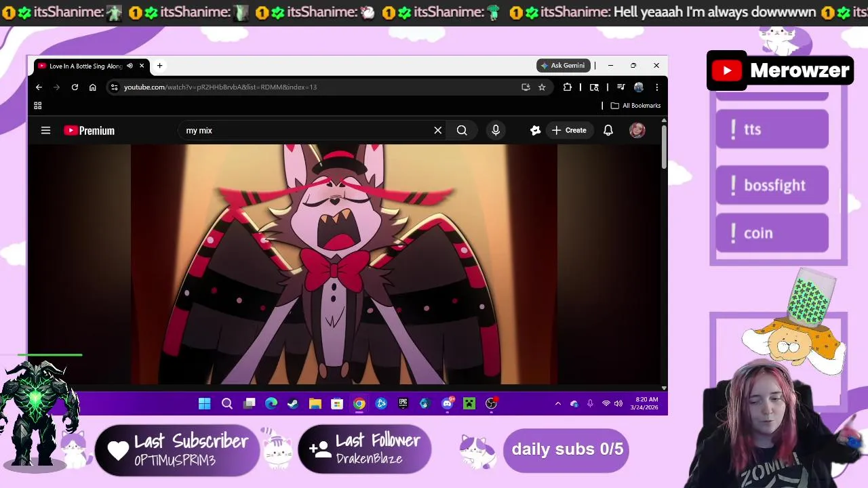The width and height of the screenshot is (868, 488).
Task: View site information in address bar
Action: pyautogui.click(x=115, y=87)
